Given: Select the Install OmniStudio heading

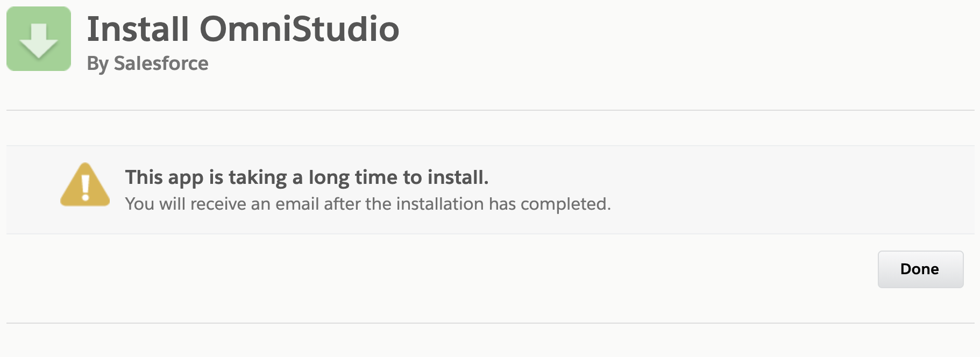Looking at the screenshot, I should click(x=244, y=31).
